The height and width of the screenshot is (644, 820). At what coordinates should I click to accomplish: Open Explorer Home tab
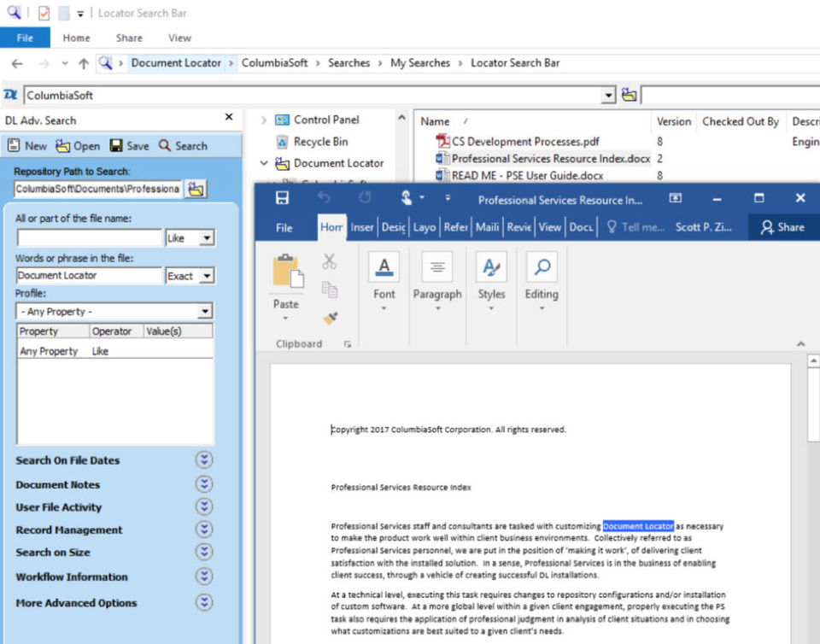(x=76, y=38)
